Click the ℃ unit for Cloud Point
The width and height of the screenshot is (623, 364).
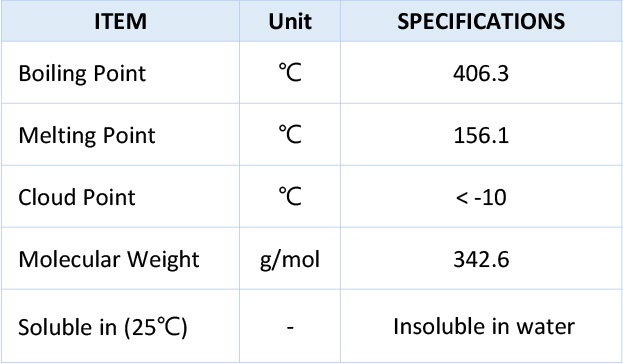point(290,196)
